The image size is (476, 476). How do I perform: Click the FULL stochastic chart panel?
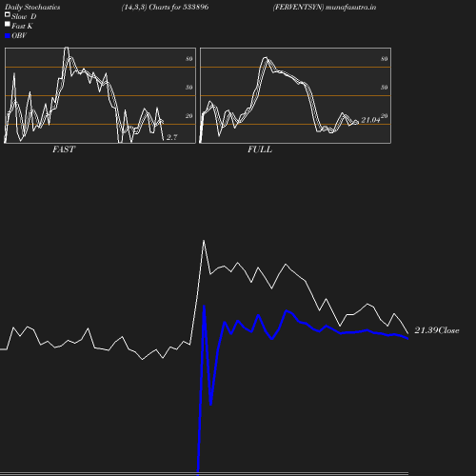pos(295,95)
